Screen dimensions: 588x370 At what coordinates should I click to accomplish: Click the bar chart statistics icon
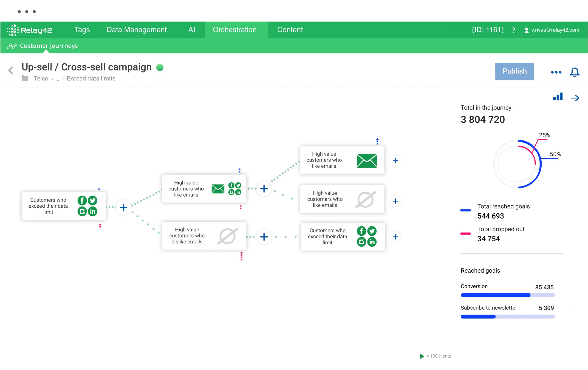[558, 96]
